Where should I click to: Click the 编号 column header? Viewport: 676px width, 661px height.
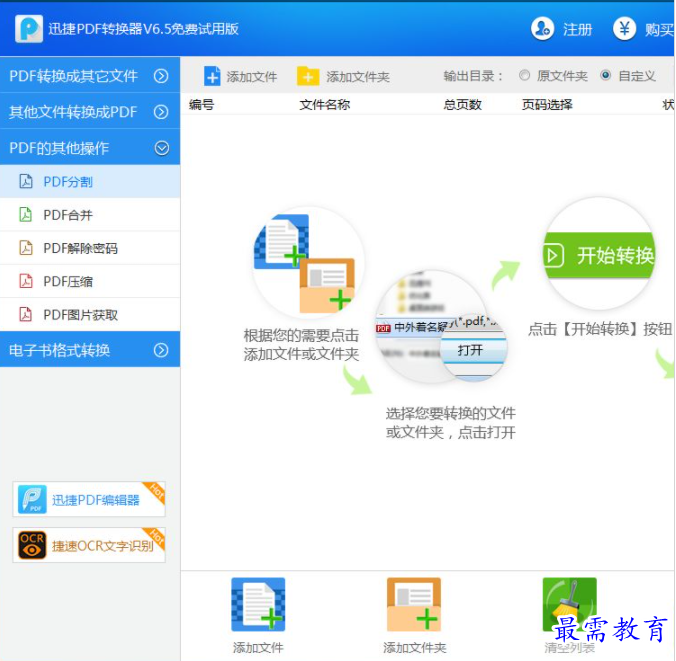[x=201, y=104]
